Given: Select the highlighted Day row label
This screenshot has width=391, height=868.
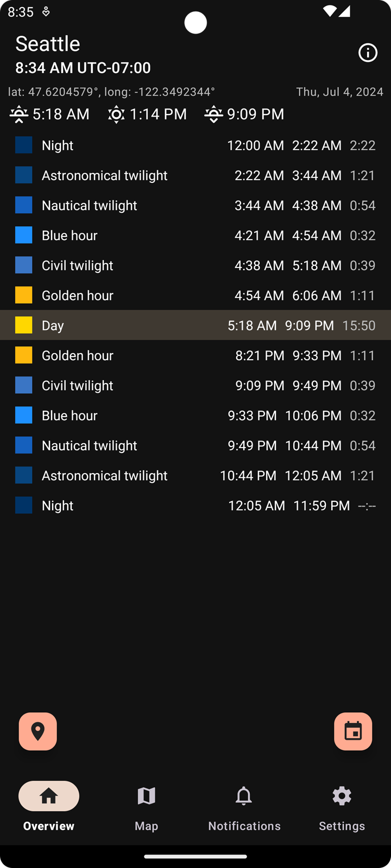Looking at the screenshot, I should click(53, 325).
